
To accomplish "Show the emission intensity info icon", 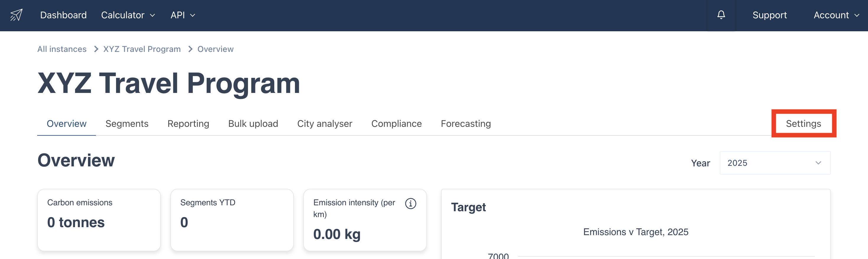I will (410, 204).
